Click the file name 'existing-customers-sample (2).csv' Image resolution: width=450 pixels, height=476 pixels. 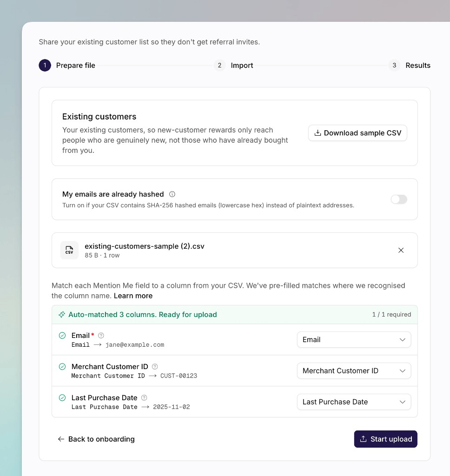click(145, 246)
